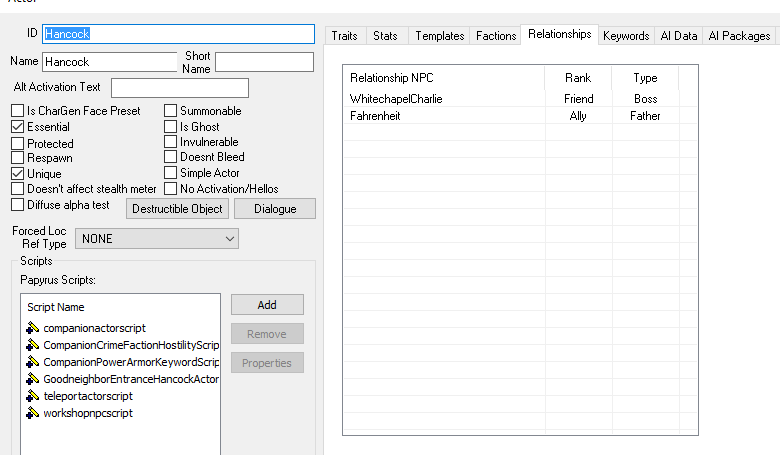Screen dimensions: 780x455
Task: Select companionactorscript in the script list
Action: click(95, 328)
